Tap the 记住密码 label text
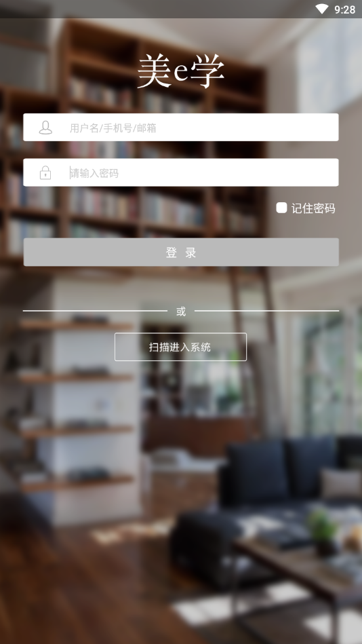 [313, 208]
